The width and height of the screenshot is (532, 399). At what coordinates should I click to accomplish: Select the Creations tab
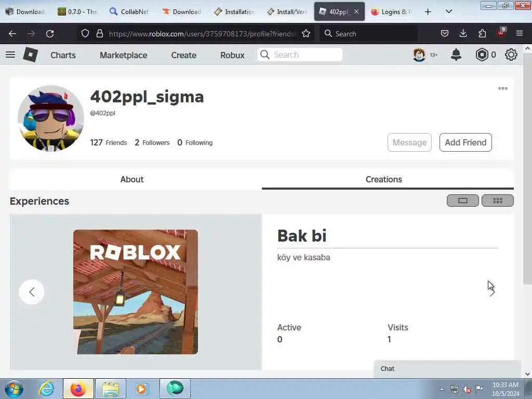pos(384,179)
